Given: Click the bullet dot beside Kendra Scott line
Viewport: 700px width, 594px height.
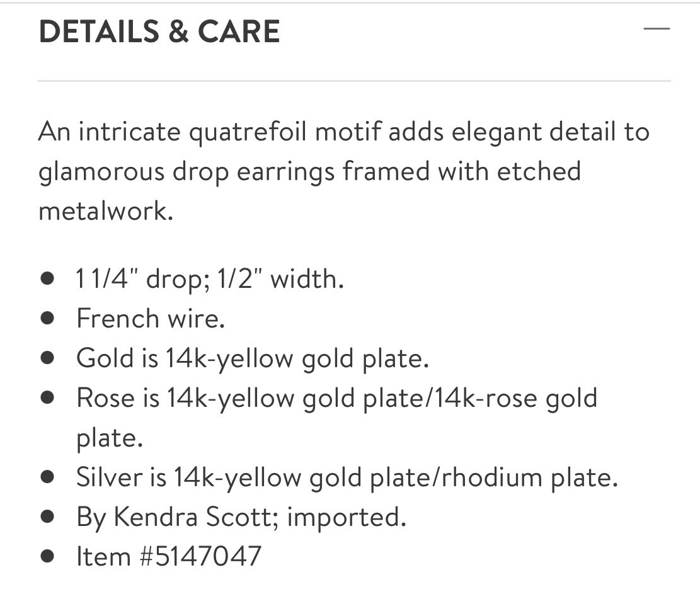Looking at the screenshot, I should (x=47, y=517).
